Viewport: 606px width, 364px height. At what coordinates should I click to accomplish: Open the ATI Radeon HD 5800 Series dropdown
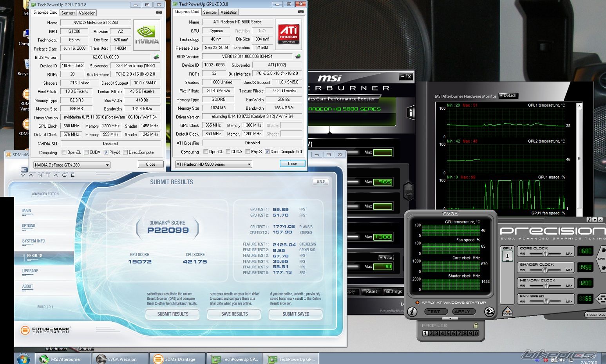tap(213, 164)
